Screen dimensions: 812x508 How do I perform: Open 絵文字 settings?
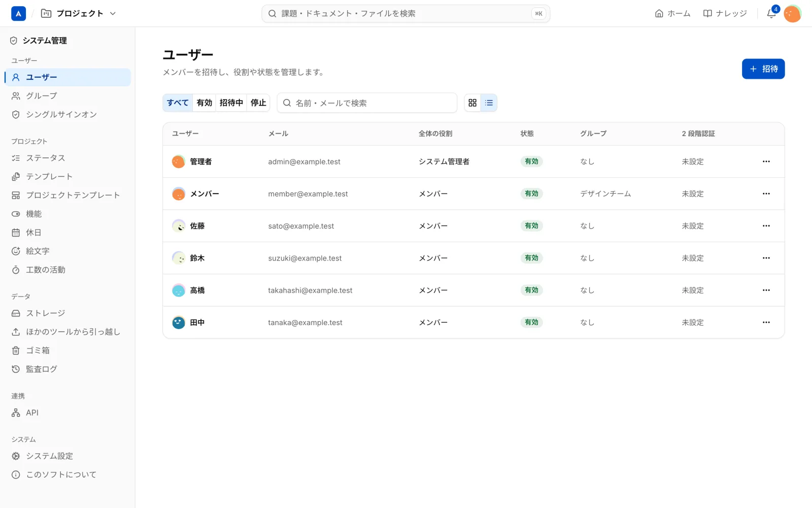67,251
